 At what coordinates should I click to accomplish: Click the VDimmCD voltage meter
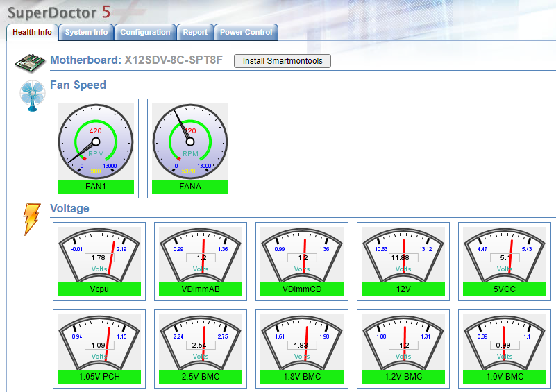[x=302, y=255]
